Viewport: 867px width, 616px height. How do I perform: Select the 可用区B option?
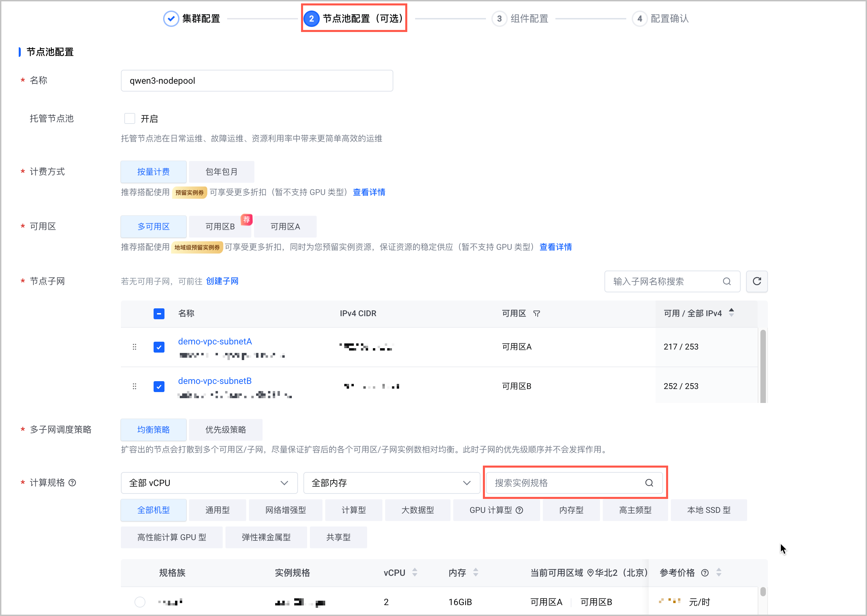coord(220,226)
